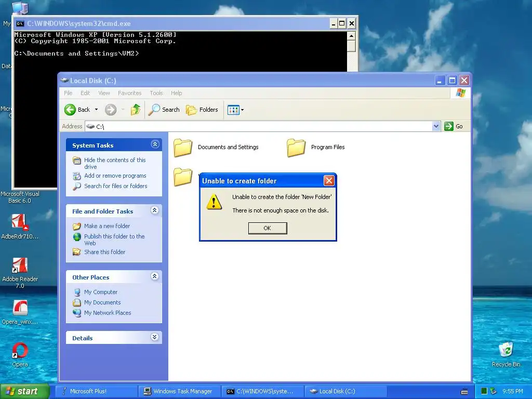
Task: Click the keyboard icon in the system tray
Action: [464, 392]
